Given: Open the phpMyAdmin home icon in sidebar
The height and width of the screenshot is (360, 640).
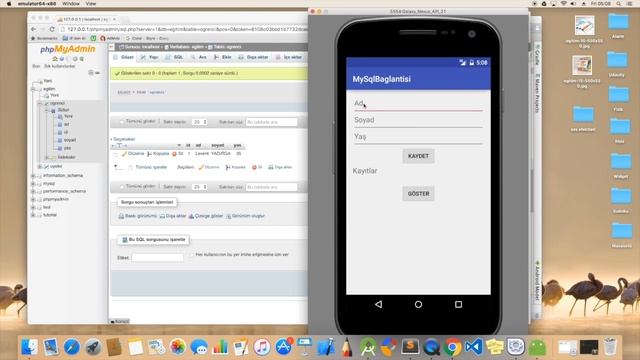Looking at the screenshot, I should (55, 59).
